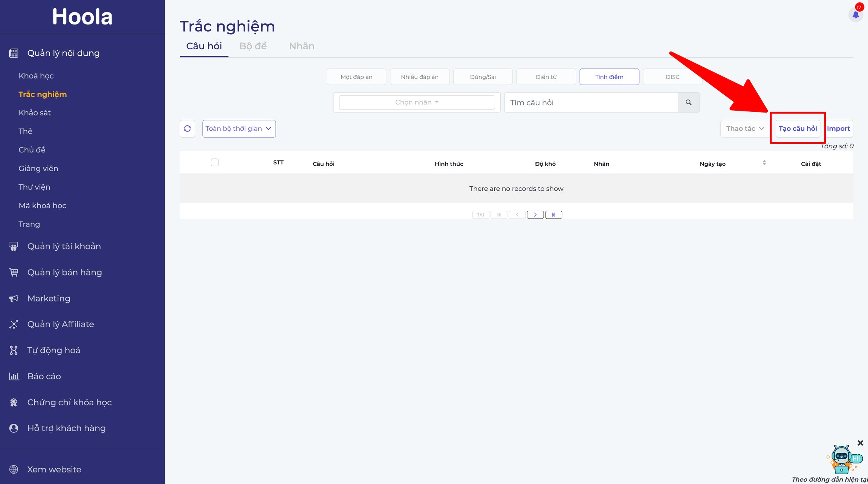Click the Import button
Screen dimensions: 868x484
coord(838,129)
